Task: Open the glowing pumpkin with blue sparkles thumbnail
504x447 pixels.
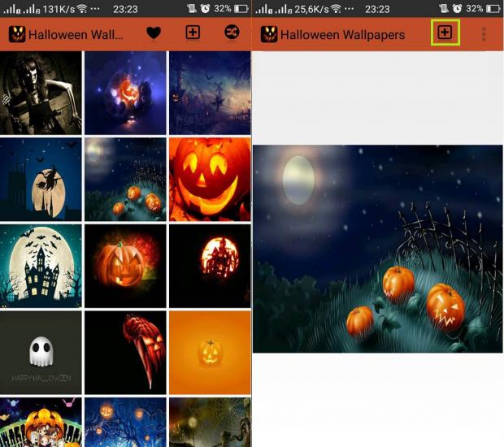Action: pos(125,93)
